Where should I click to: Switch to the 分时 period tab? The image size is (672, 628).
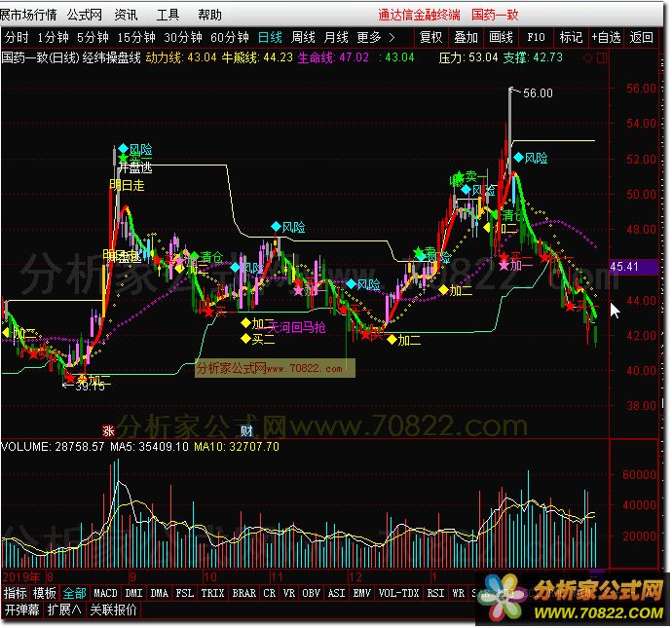tap(17, 38)
